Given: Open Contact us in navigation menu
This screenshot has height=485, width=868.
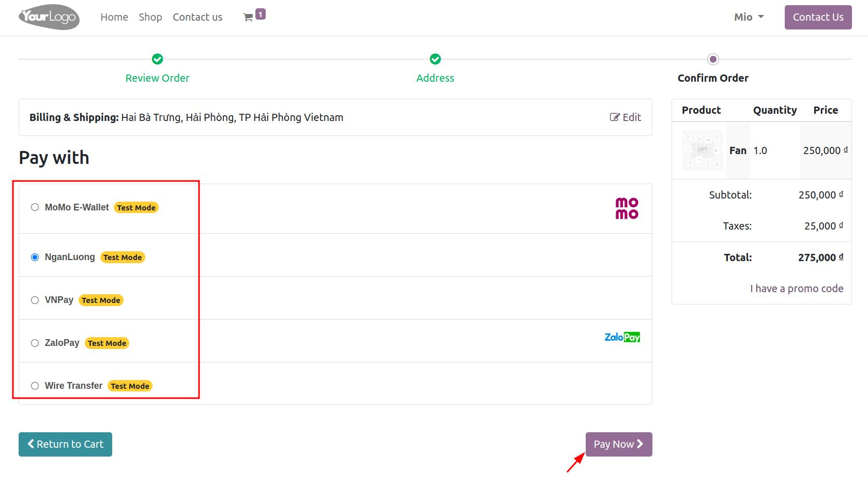Looking at the screenshot, I should pos(197,17).
